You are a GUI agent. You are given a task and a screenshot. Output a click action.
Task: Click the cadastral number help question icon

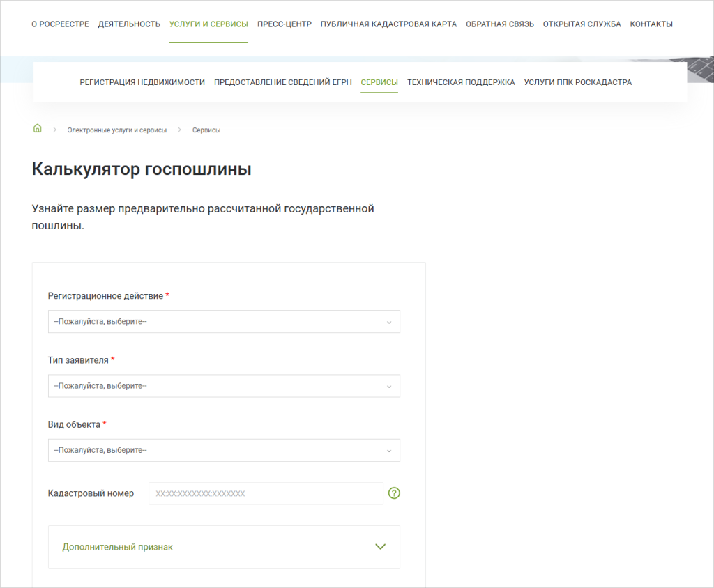[394, 493]
